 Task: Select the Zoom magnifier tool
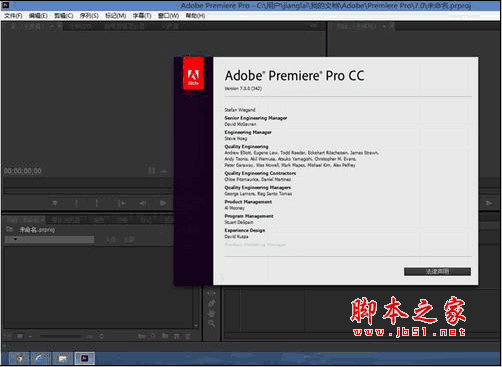point(211,323)
